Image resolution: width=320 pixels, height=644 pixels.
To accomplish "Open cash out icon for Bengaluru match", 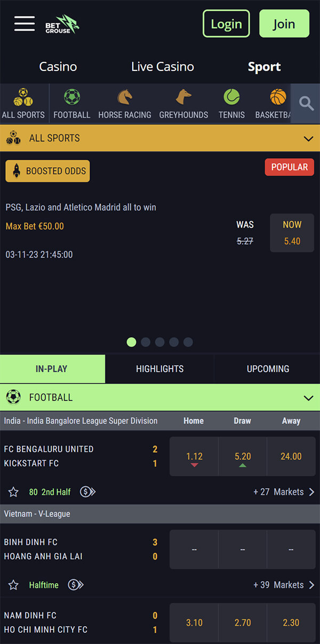I will click(88, 492).
